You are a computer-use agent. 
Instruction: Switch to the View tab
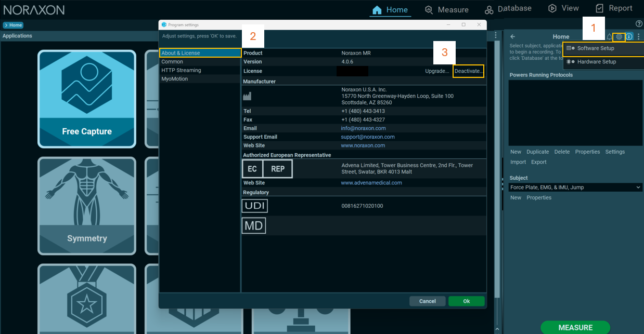[563, 8]
